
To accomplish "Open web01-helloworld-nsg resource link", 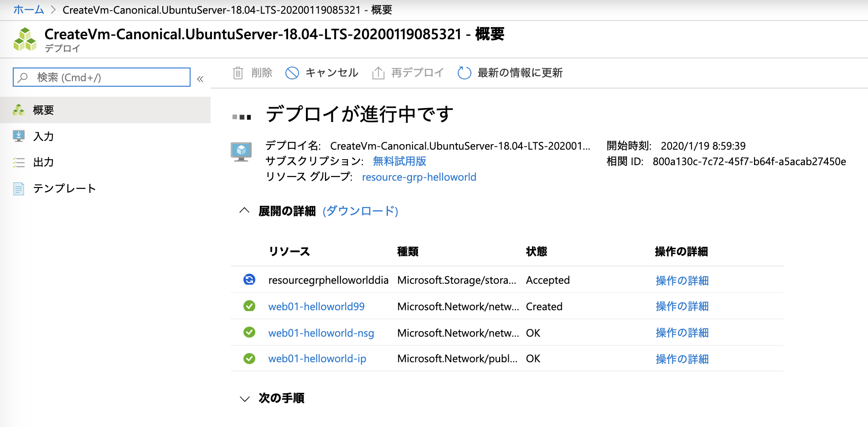I will [x=321, y=333].
